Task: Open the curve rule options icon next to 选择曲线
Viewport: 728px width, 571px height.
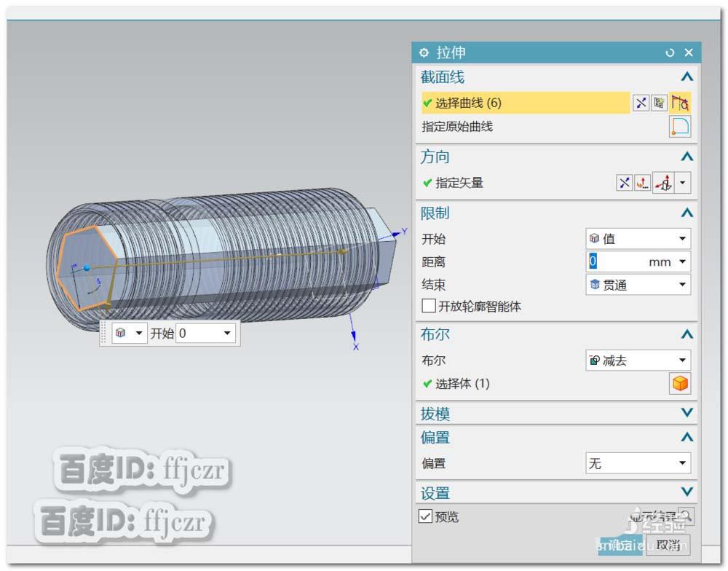Action: click(660, 103)
